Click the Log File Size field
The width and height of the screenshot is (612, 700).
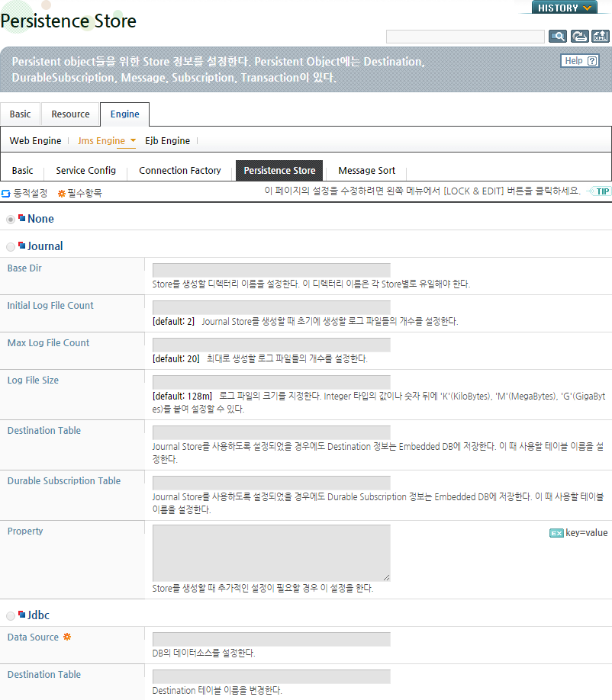[271, 382]
